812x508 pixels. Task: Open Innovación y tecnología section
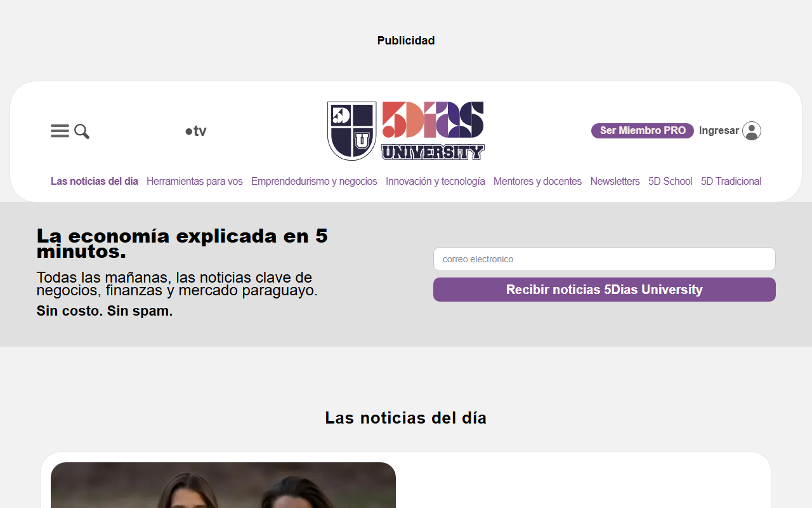(435, 181)
